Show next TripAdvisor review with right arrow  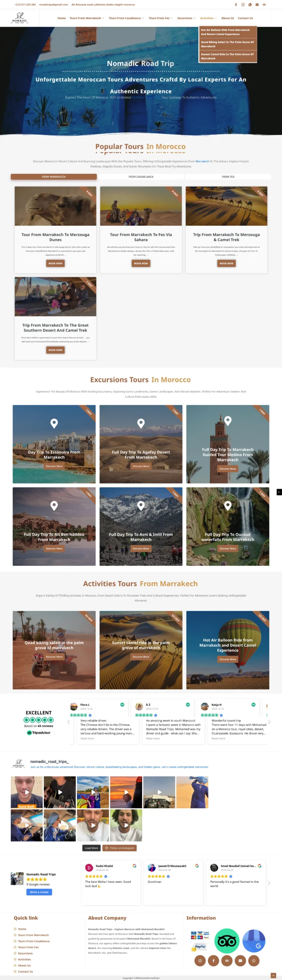[269, 722]
